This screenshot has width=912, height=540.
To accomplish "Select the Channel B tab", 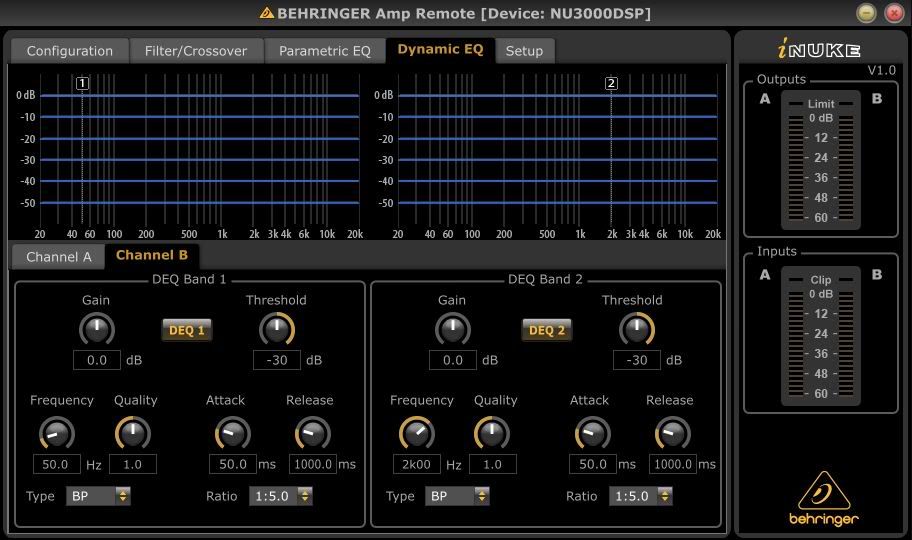I will pyautogui.click(x=152, y=256).
